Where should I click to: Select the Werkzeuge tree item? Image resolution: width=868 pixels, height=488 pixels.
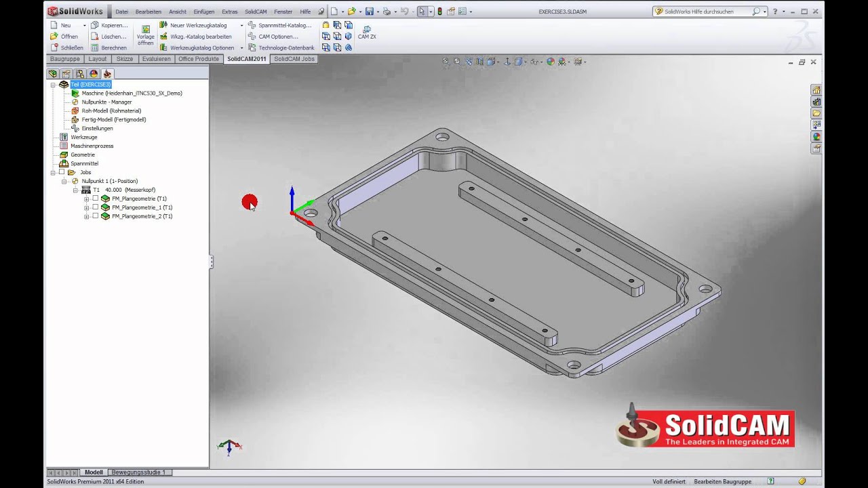84,137
